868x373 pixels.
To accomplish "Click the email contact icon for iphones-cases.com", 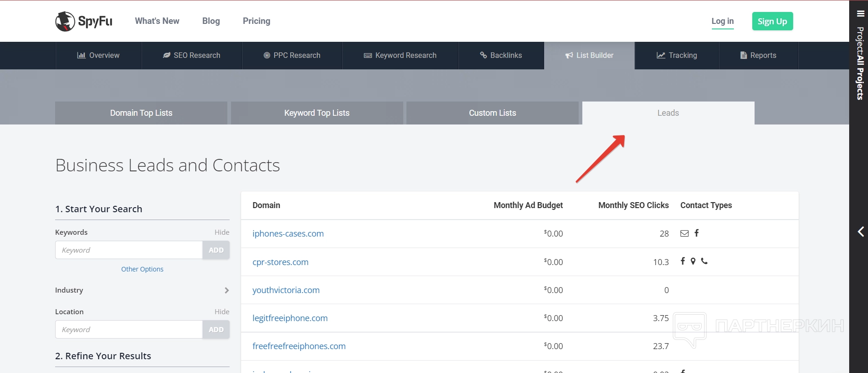I will [684, 233].
